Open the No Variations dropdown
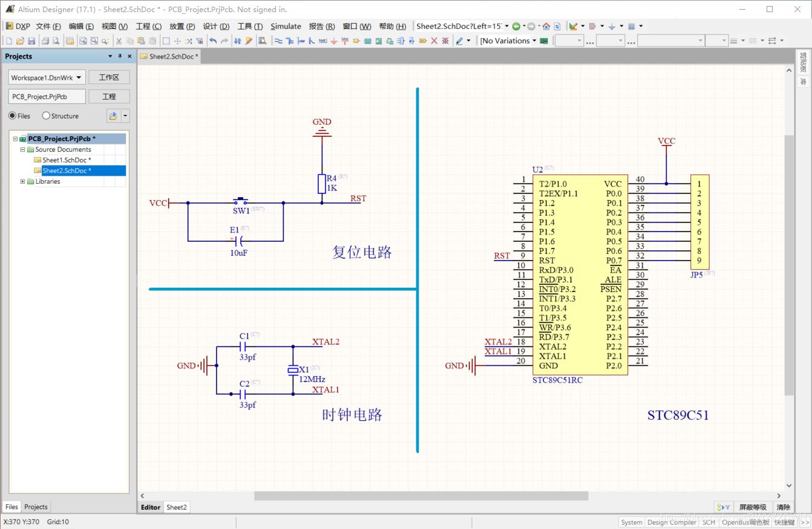The height and width of the screenshot is (529, 812). point(534,41)
